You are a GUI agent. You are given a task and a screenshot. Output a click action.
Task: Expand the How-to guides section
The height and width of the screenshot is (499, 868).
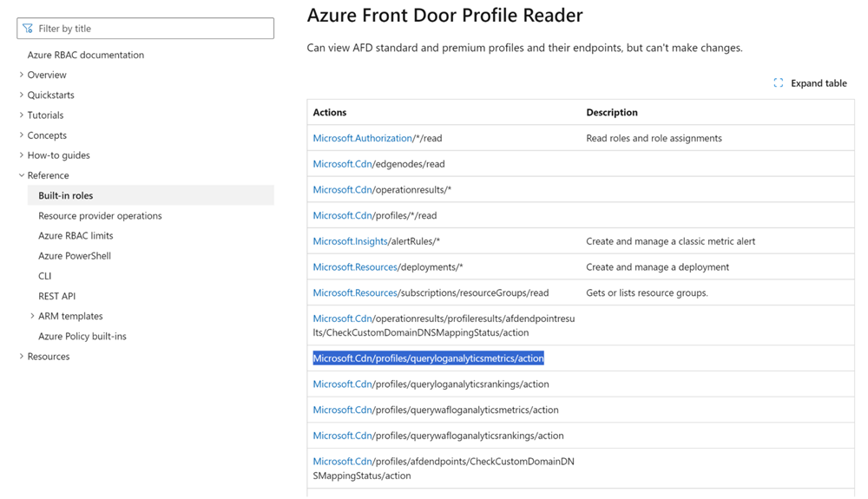(22, 155)
